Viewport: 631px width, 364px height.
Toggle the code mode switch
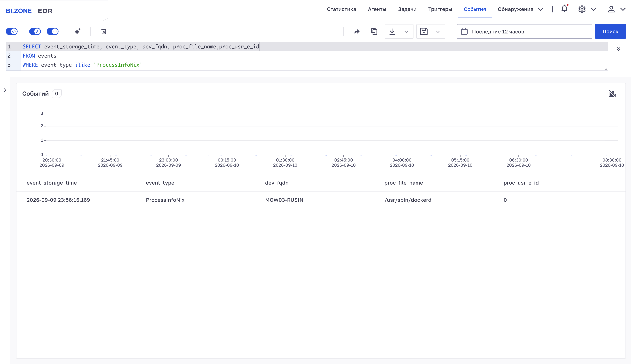point(12,31)
